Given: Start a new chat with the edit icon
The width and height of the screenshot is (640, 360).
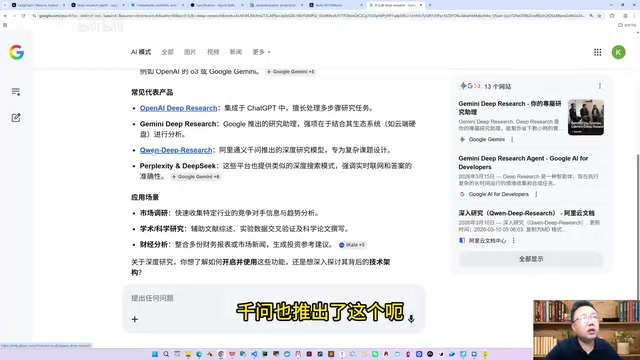Looking at the screenshot, I should coord(16,118).
